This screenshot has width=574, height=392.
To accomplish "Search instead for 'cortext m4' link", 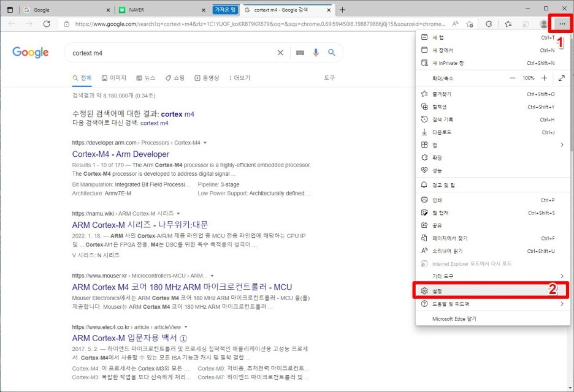I will (x=154, y=123).
